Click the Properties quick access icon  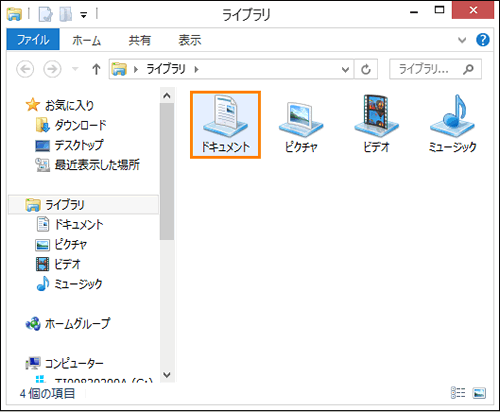point(46,14)
